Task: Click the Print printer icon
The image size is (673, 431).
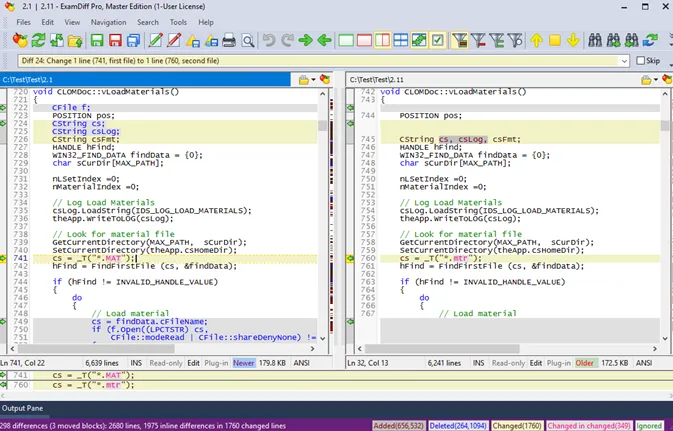Action: [x=229, y=40]
